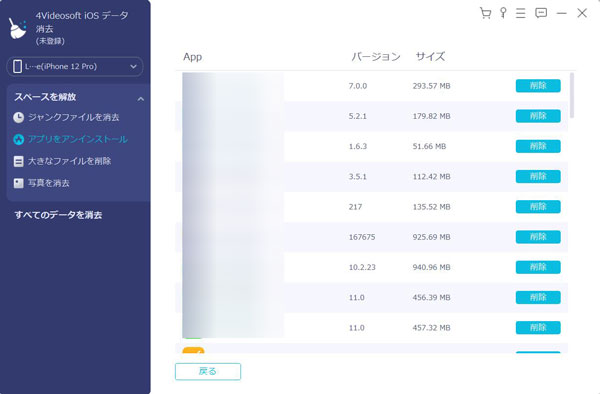Click the key register icon
Viewport: 600px width, 394px height.
pos(503,13)
